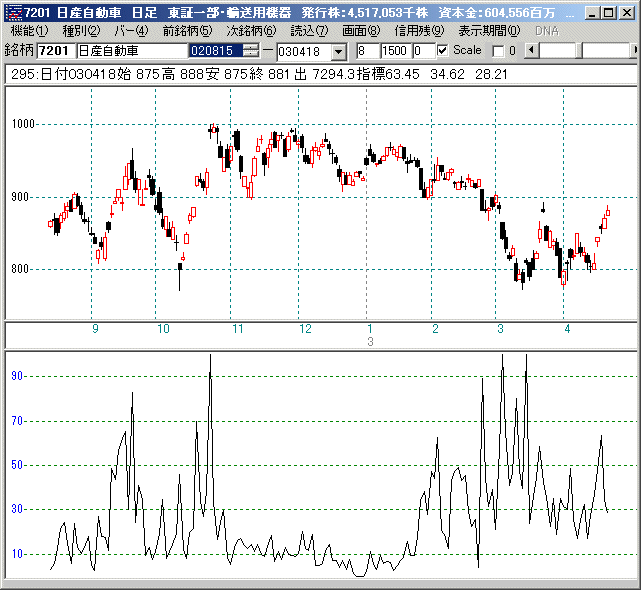Open the バー(4) menu
641x590 pixels.
click(x=131, y=31)
